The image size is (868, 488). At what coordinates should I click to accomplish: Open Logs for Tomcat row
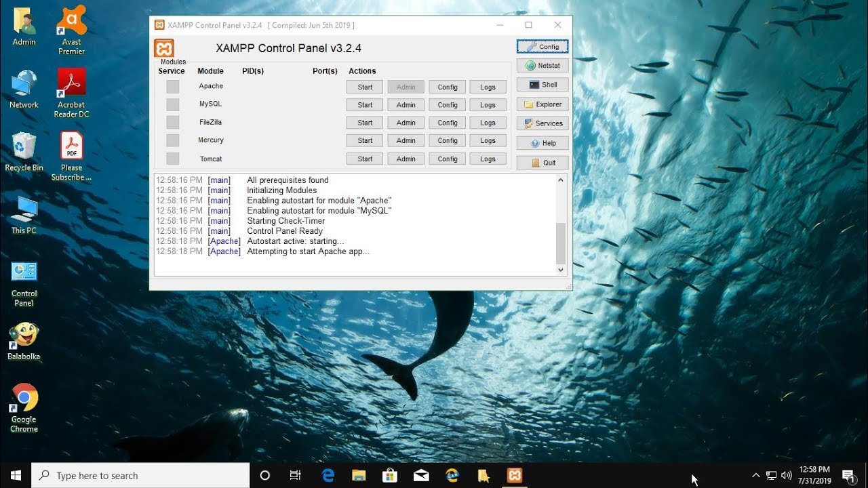click(488, 159)
